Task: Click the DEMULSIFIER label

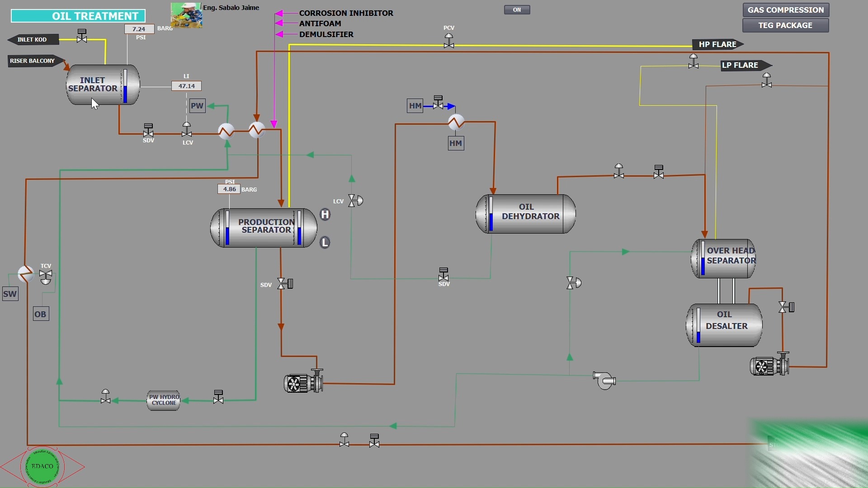Action: pos(326,34)
